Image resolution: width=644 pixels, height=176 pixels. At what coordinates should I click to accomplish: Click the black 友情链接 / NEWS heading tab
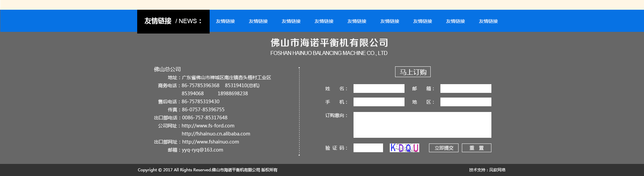(173, 21)
